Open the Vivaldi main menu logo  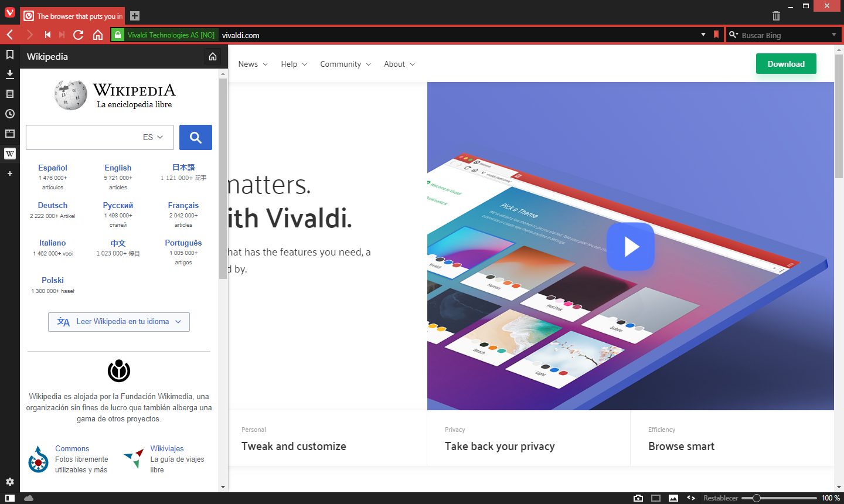pyautogui.click(x=9, y=12)
